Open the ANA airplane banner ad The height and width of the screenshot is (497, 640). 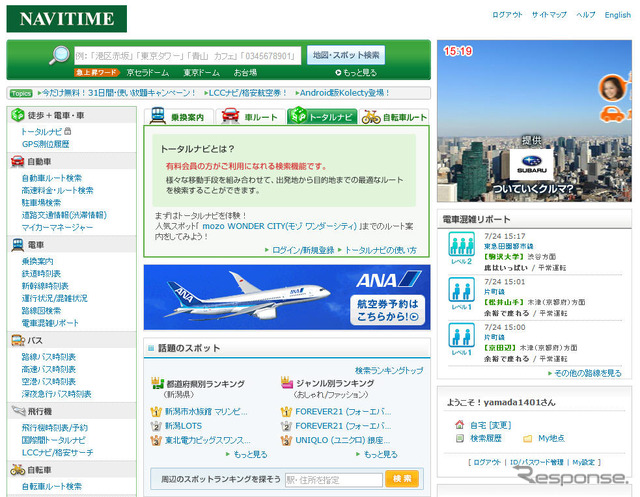click(x=287, y=297)
